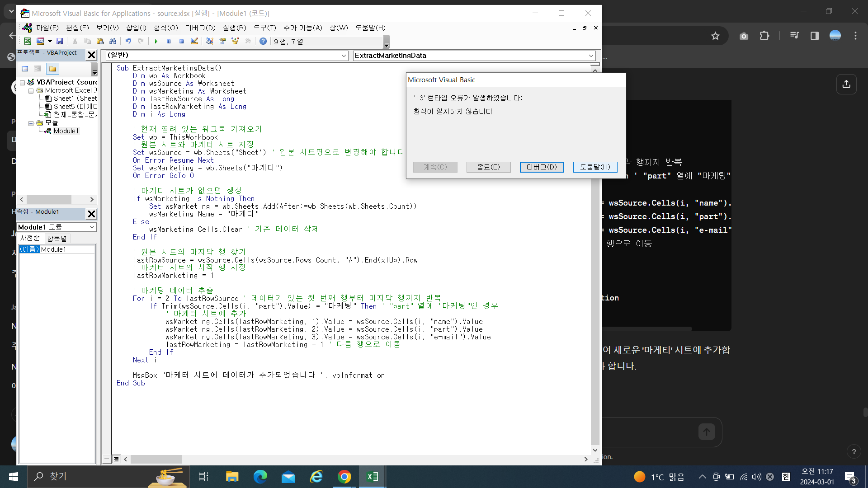Open the Object Browser toolbar icon

coord(235,41)
